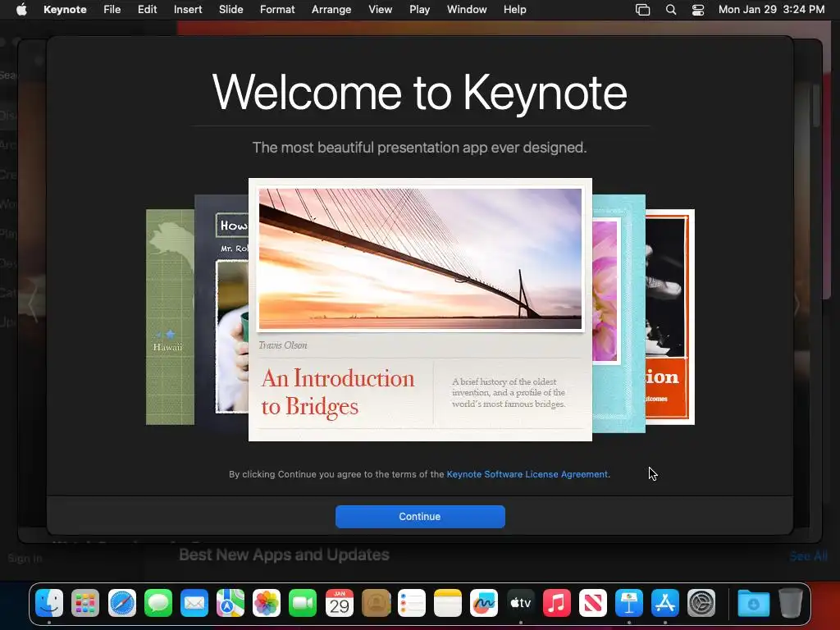
Task: Open Messages from the Dock
Action: click(158, 603)
